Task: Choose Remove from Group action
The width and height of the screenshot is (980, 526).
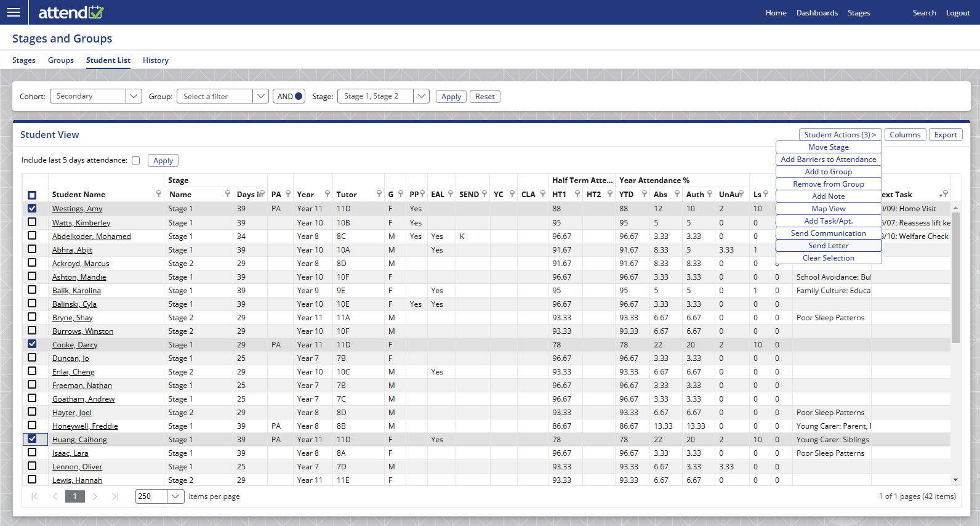Action: (829, 184)
